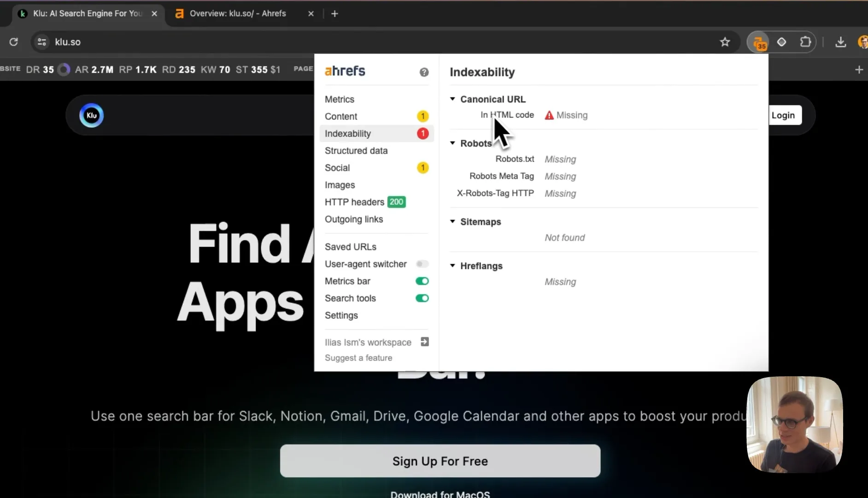The width and height of the screenshot is (868, 498).
Task: Collapse the Sitemaps section
Action: (452, 221)
